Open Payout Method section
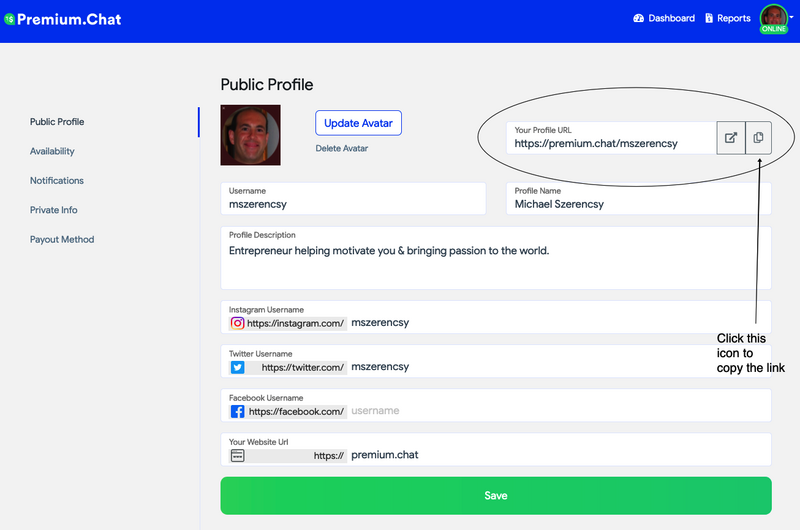The width and height of the screenshot is (800, 530). pyautogui.click(x=62, y=239)
